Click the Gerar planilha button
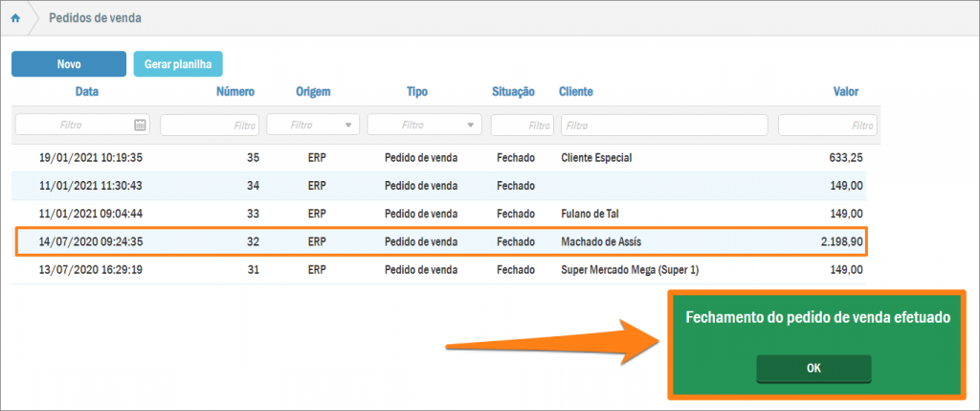Screen dimensions: 980x411 click(178, 64)
